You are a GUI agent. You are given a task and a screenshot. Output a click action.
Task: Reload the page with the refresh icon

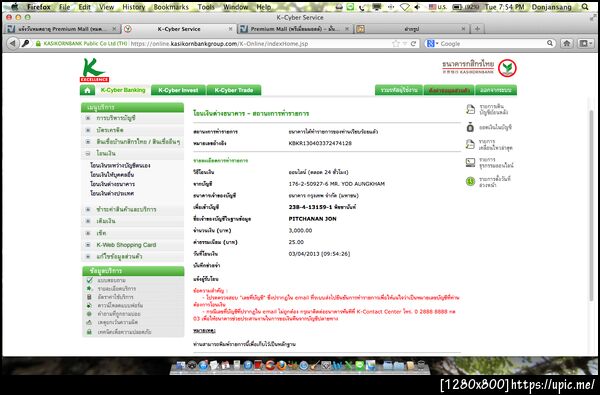click(413, 44)
